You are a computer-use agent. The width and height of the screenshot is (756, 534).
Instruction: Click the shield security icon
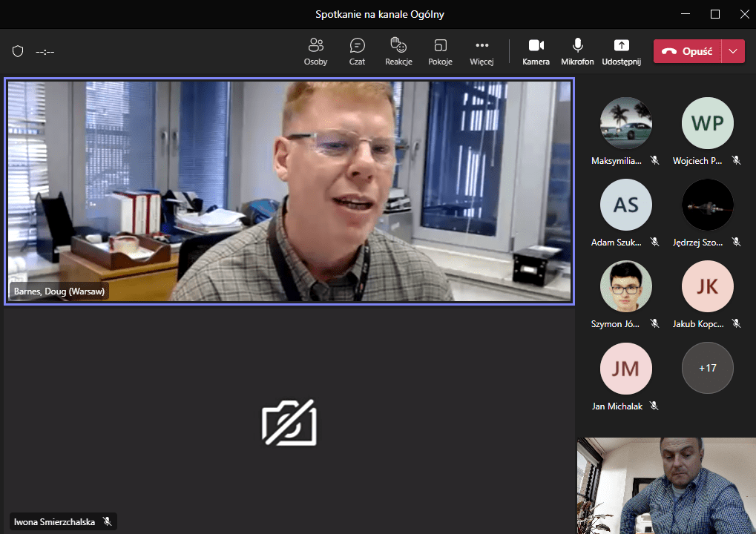pyautogui.click(x=19, y=51)
